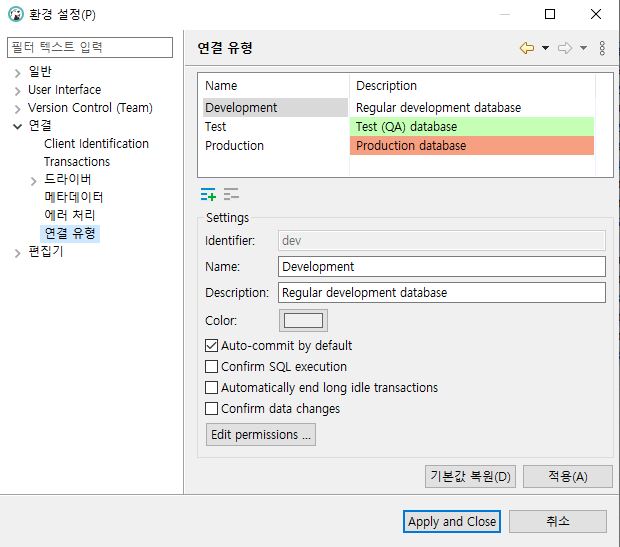Select 메타데이터 preference page
This screenshot has width=620, height=547.
[x=74, y=197]
